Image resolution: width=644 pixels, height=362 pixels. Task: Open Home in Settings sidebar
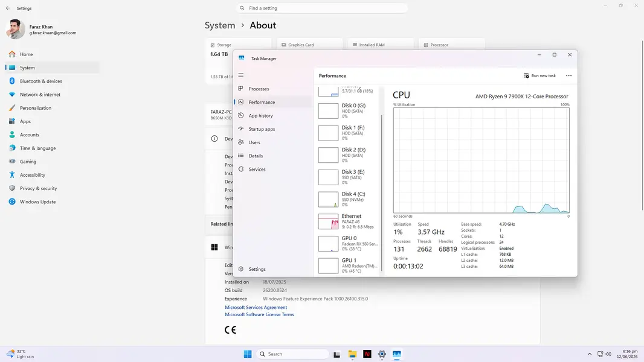point(52,54)
